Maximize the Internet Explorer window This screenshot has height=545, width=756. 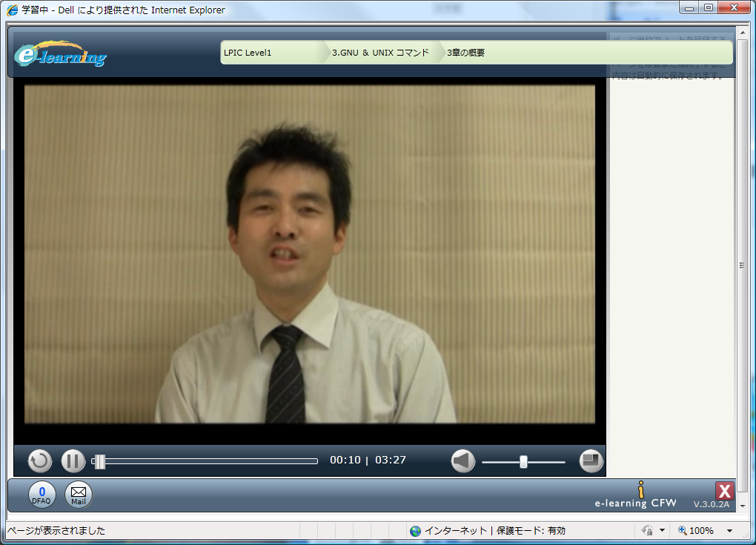coord(709,7)
